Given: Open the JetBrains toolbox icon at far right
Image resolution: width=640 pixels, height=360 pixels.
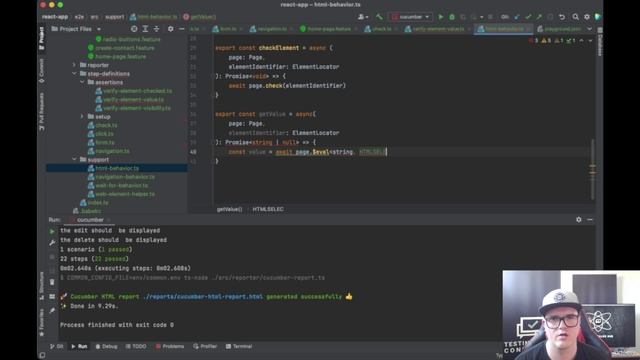Looking at the screenshot, I should point(598,17).
